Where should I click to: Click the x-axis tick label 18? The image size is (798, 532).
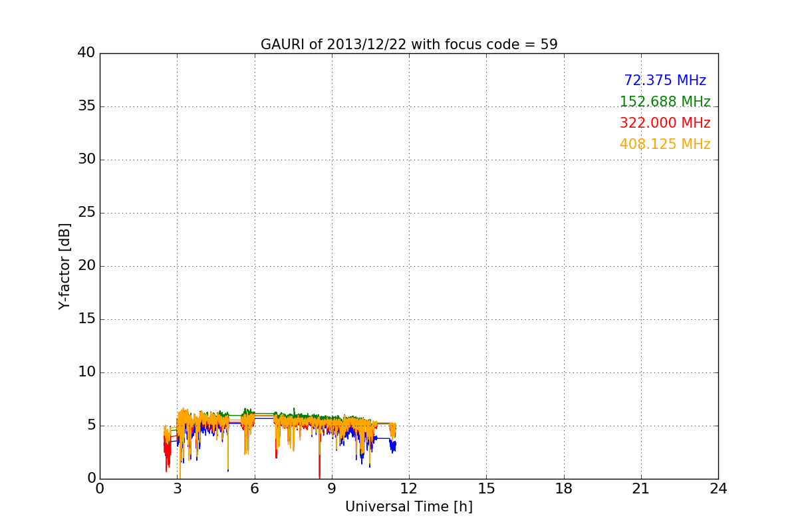click(564, 489)
